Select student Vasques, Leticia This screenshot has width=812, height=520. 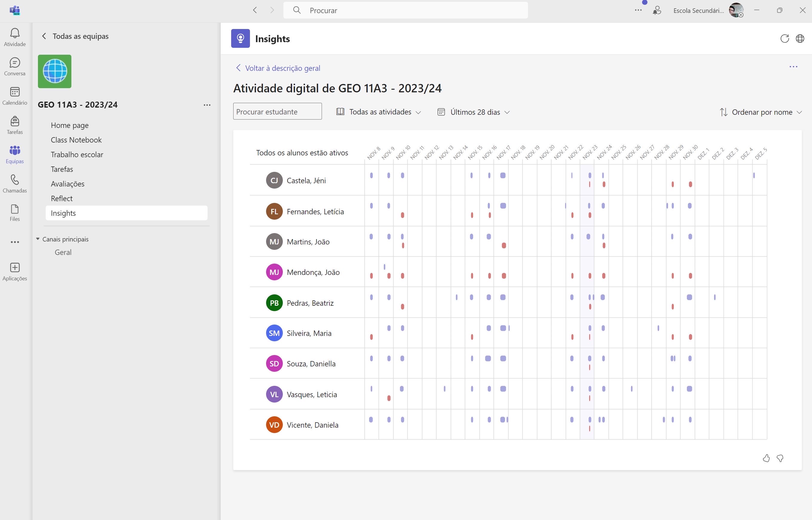[312, 394]
